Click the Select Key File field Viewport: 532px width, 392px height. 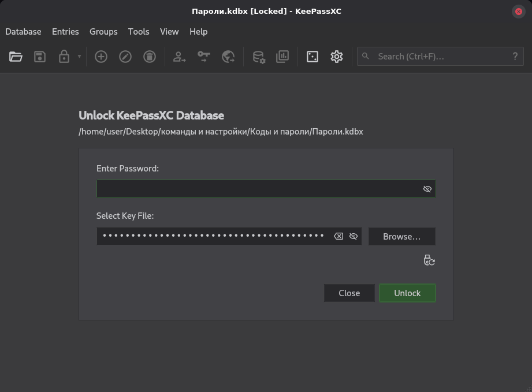pos(229,236)
